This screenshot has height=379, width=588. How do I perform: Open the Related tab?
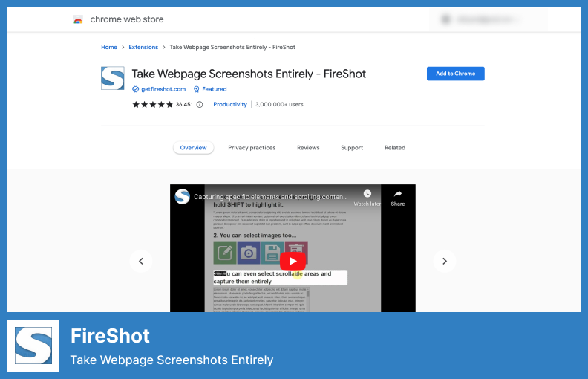pos(395,148)
